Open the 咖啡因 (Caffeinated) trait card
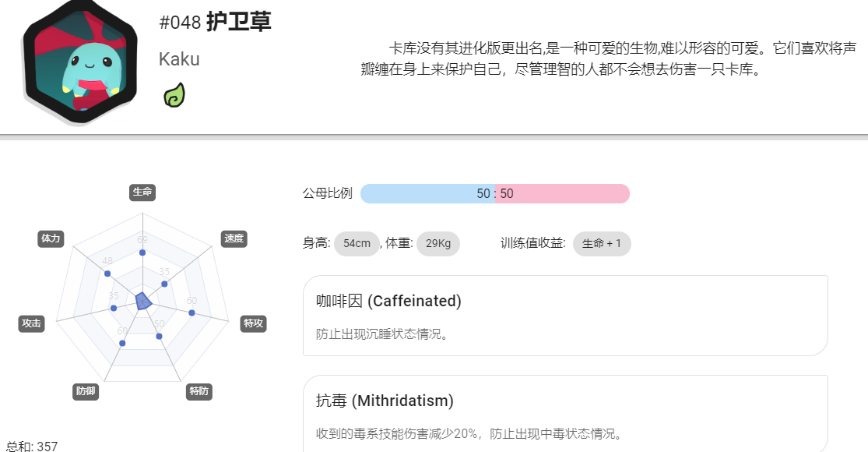This screenshot has height=452, width=868. [x=565, y=316]
